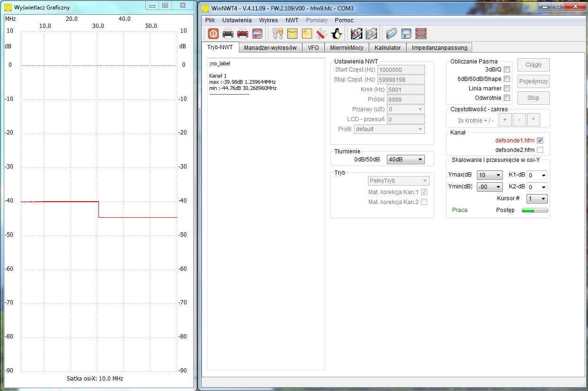Open settings with the wrench and screwdriver icon
The image size is (588, 391).
[x=278, y=34]
